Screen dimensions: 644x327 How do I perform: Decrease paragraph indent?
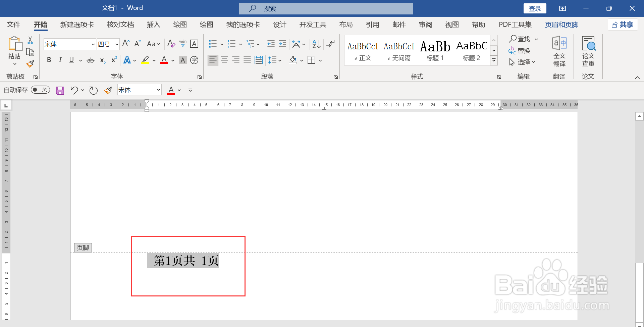(271, 44)
